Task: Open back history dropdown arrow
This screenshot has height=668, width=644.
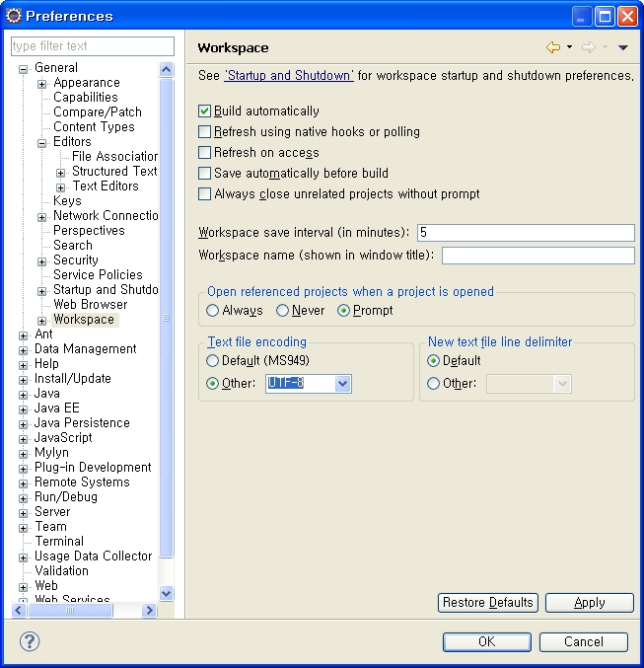Action: point(569,47)
